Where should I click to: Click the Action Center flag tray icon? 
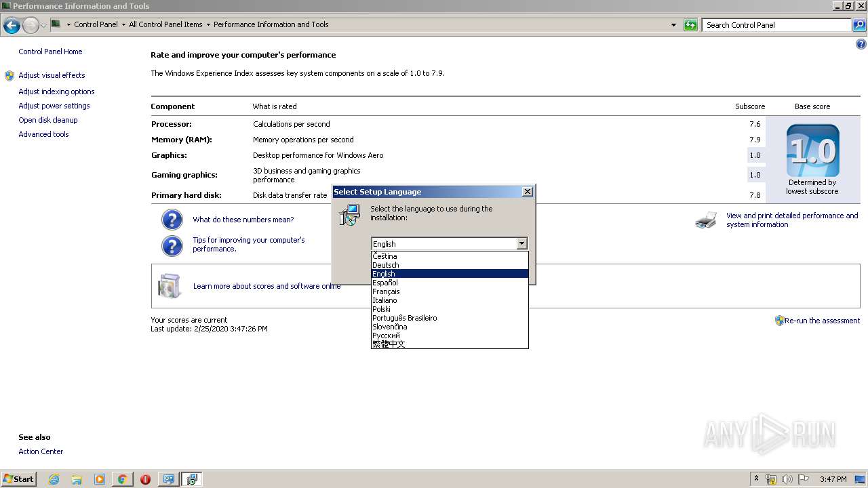pos(804,479)
